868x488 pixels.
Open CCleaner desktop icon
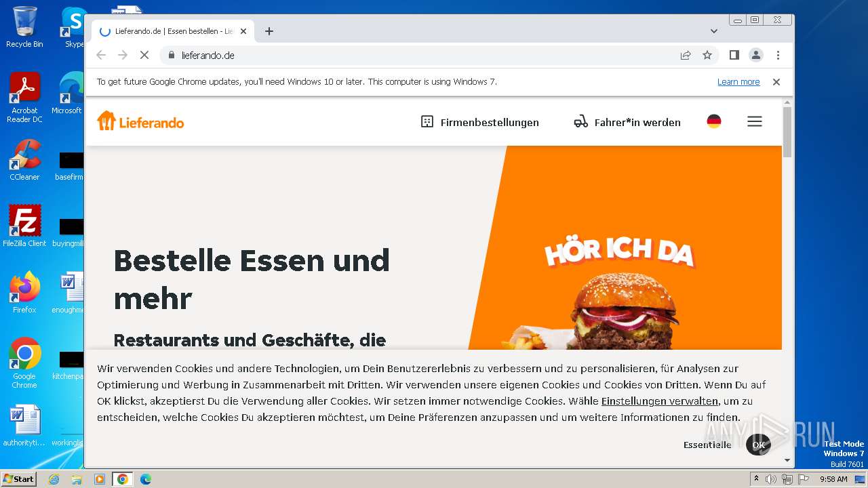[24, 160]
